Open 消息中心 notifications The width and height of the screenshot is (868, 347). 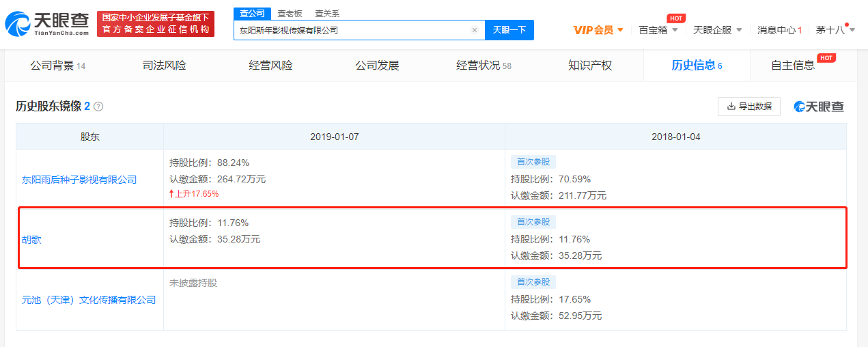(779, 30)
